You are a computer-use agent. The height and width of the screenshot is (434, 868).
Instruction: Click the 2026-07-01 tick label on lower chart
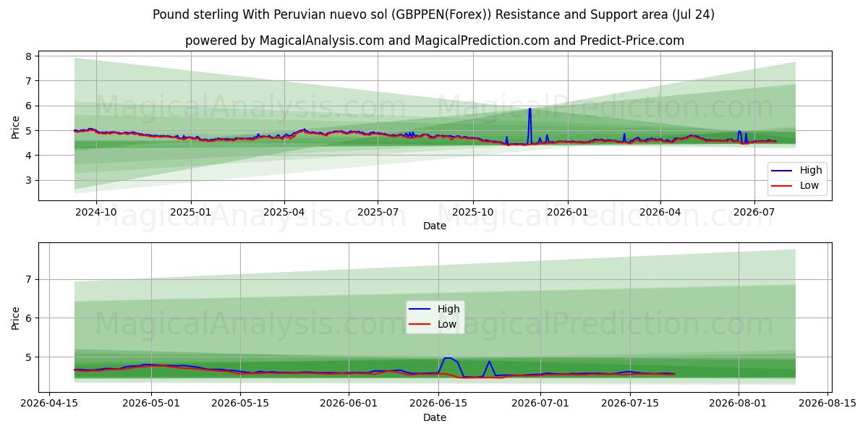(540, 404)
